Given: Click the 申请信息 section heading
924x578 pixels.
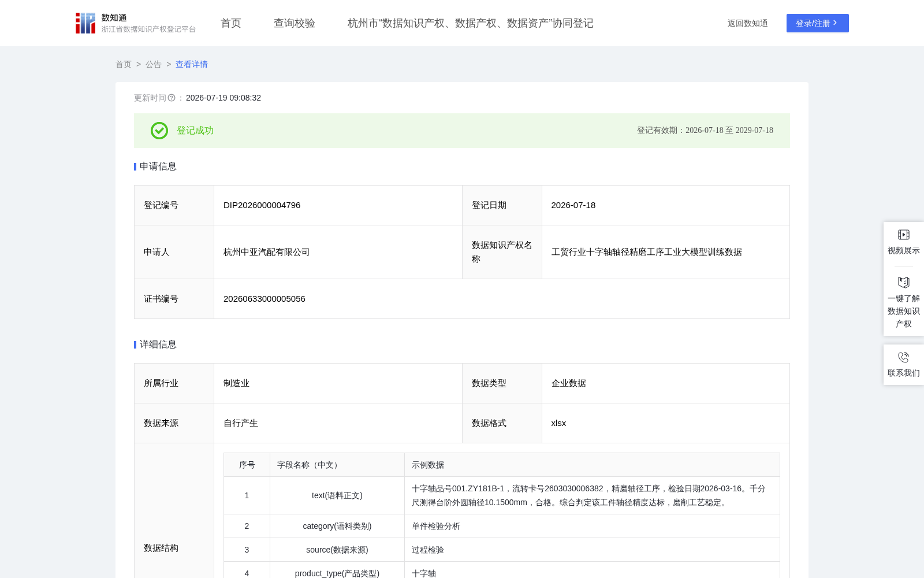Looking at the screenshot, I should coord(158,166).
